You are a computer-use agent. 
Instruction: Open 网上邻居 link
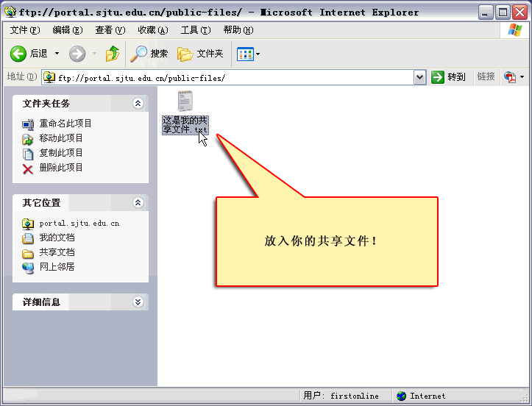click(x=57, y=266)
